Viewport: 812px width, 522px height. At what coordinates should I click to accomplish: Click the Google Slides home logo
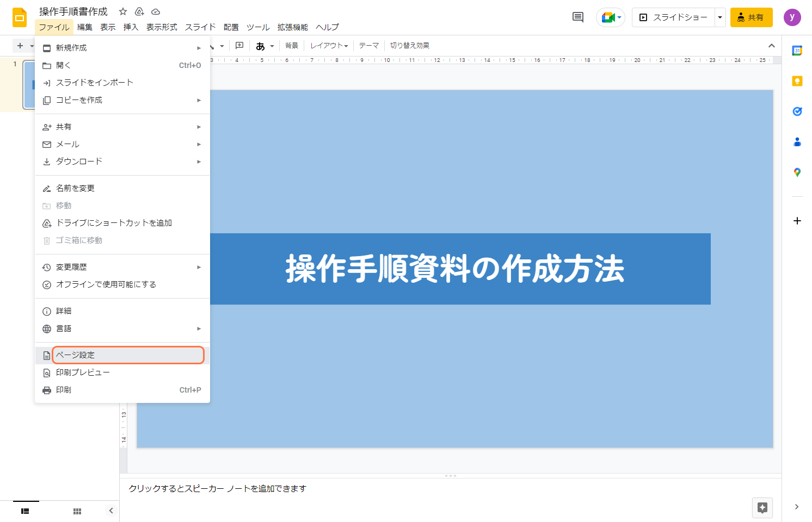pos(20,17)
